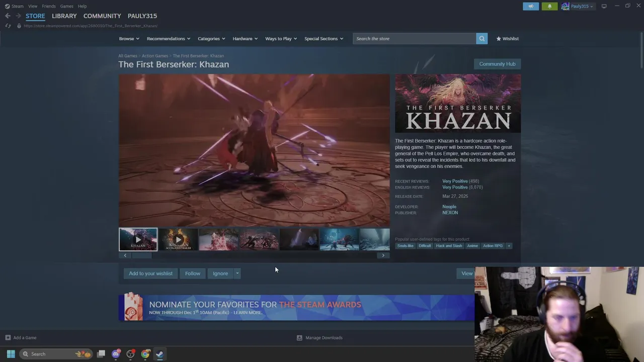Click the store URL in the address bar
Image resolution: width=644 pixels, height=362 pixels.
(91, 26)
